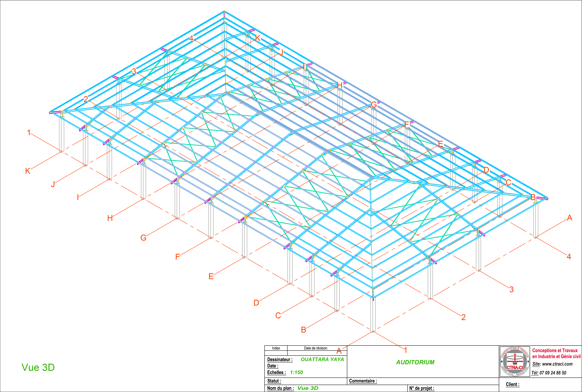Click the Commentaire field label

pyautogui.click(x=363, y=381)
